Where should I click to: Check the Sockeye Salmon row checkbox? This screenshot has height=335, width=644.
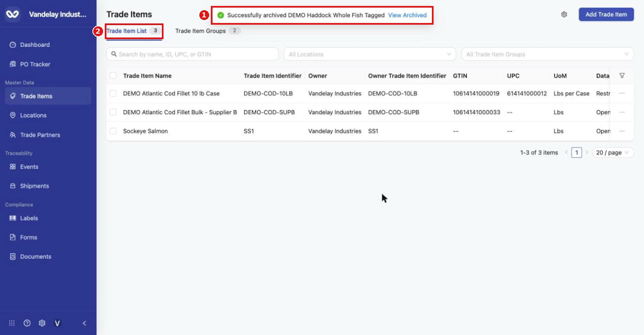coord(113,131)
